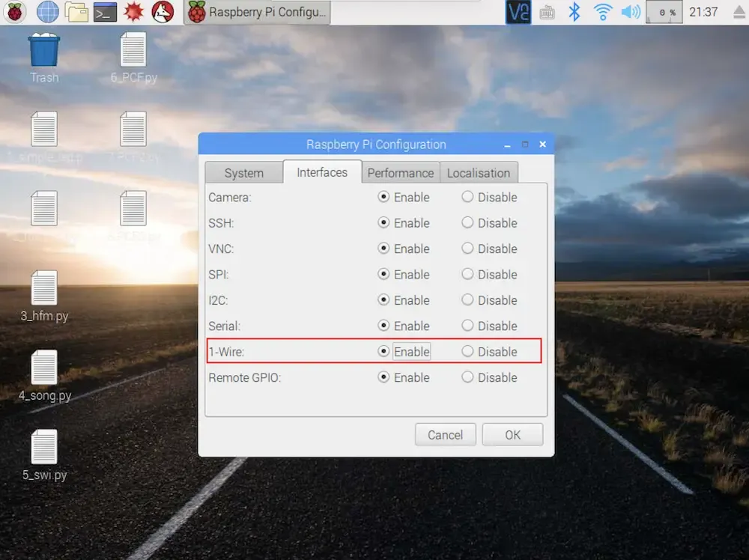Viewport: 749px width, 560px height.
Task: Select the 5_swi.py desktop file
Action: tap(44, 455)
